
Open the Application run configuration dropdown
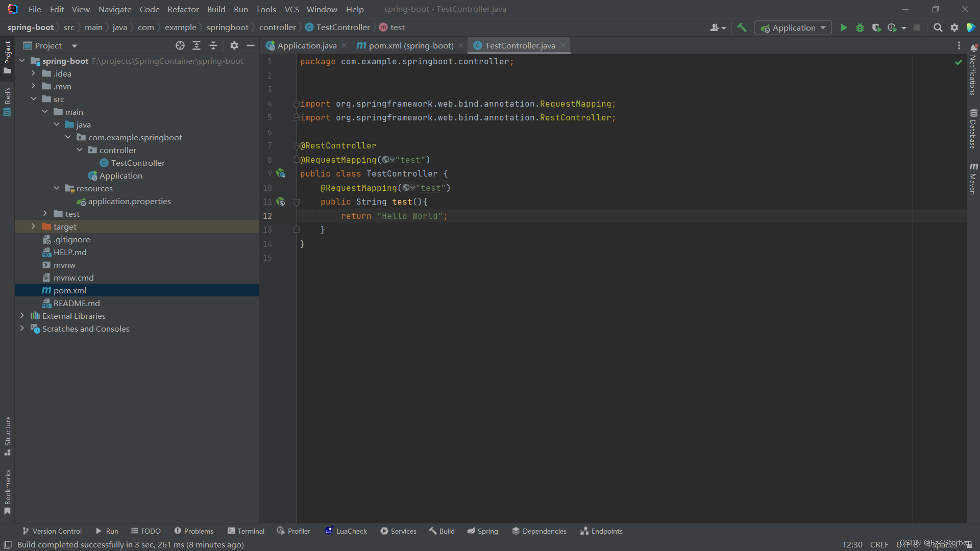click(x=794, y=28)
